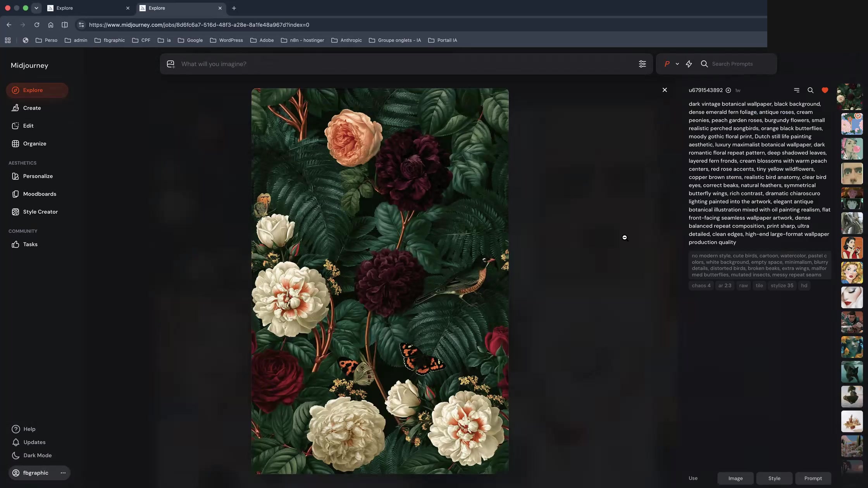The width and height of the screenshot is (868, 488).
Task: Select the 'raw' parameter tag
Action: click(743, 285)
